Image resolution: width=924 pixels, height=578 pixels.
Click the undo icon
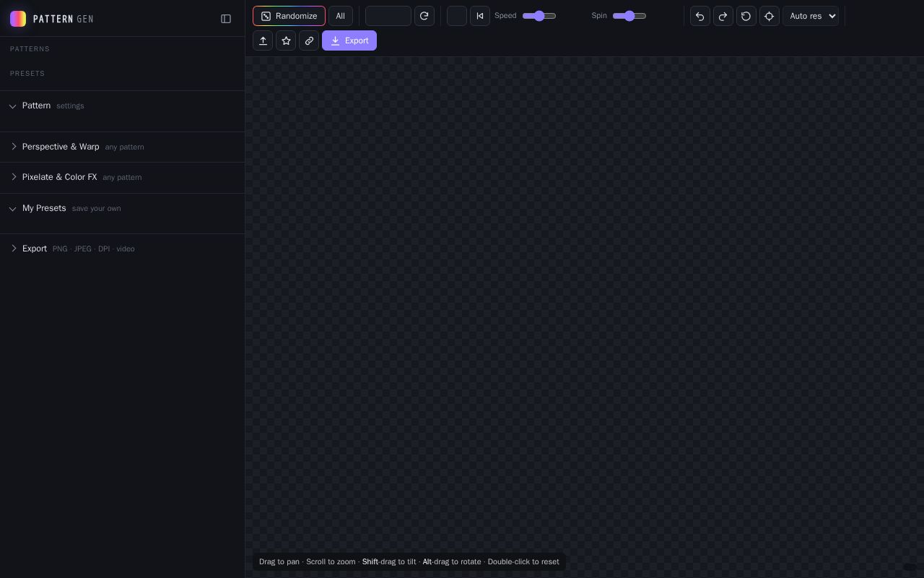pos(700,16)
